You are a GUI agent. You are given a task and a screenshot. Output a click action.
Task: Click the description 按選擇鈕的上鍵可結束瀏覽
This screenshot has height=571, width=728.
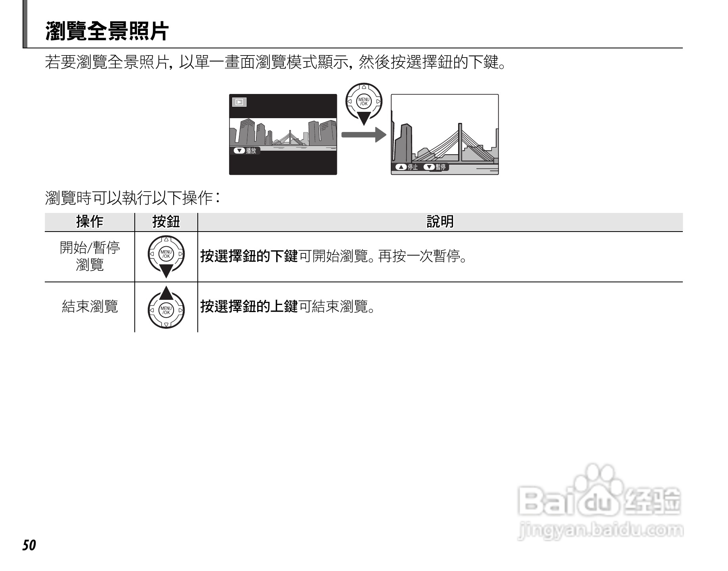287,307
